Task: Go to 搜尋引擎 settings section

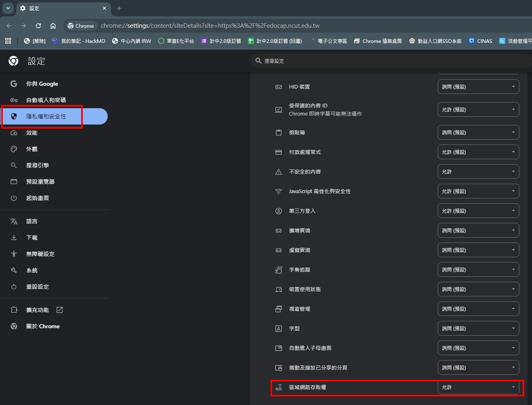Action: [x=38, y=165]
